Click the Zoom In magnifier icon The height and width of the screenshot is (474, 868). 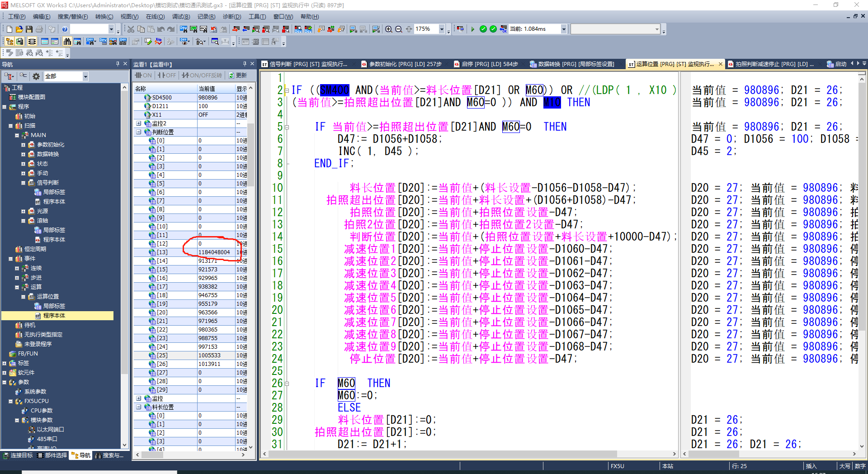click(x=388, y=29)
